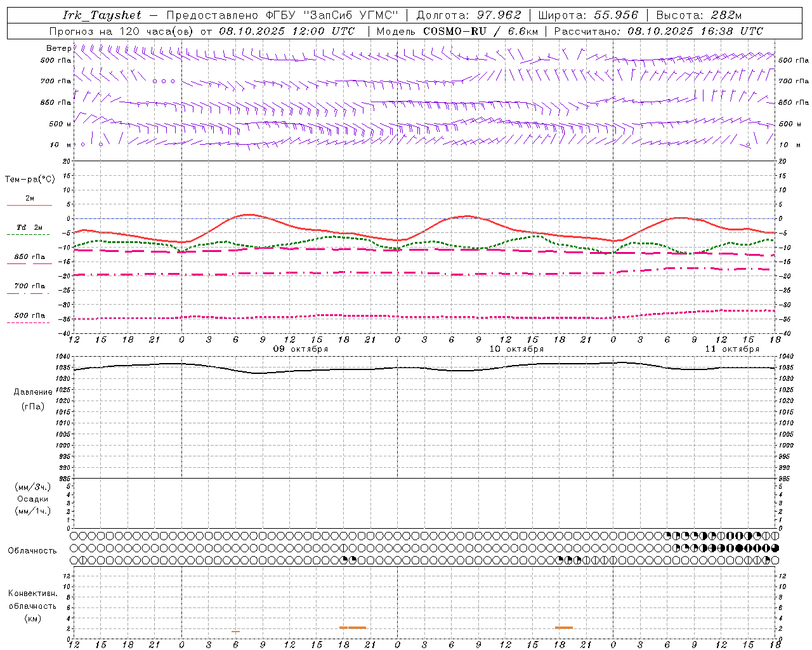Click the Td 2м dew point legend entry
The width and height of the screenshot is (812, 650).
30,227
